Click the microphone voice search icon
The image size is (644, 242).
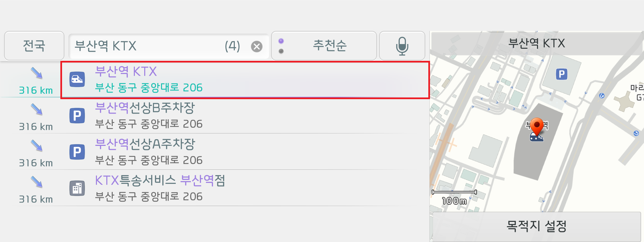click(x=402, y=46)
